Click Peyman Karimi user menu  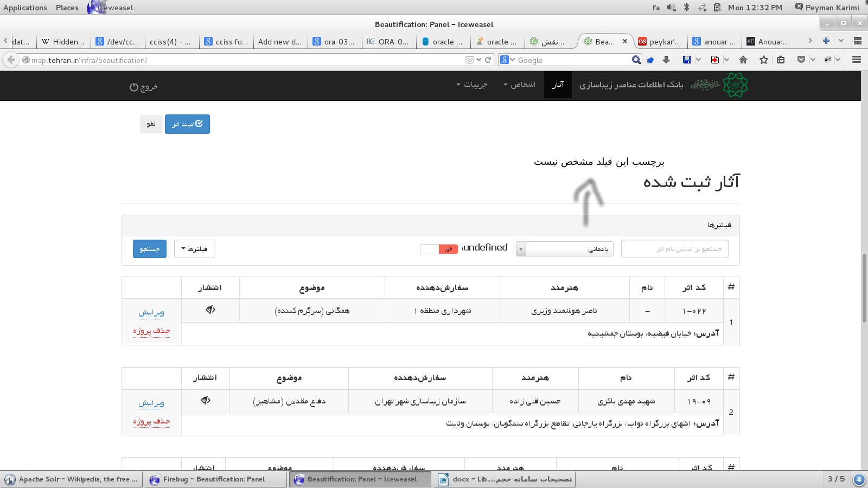(827, 8)
